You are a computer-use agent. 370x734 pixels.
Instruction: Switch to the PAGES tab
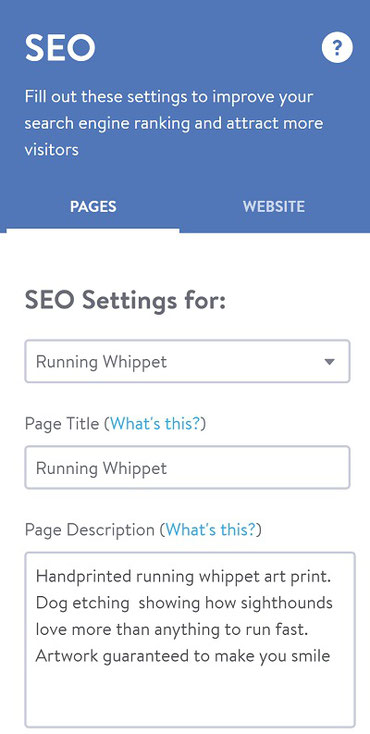point(93,206)
